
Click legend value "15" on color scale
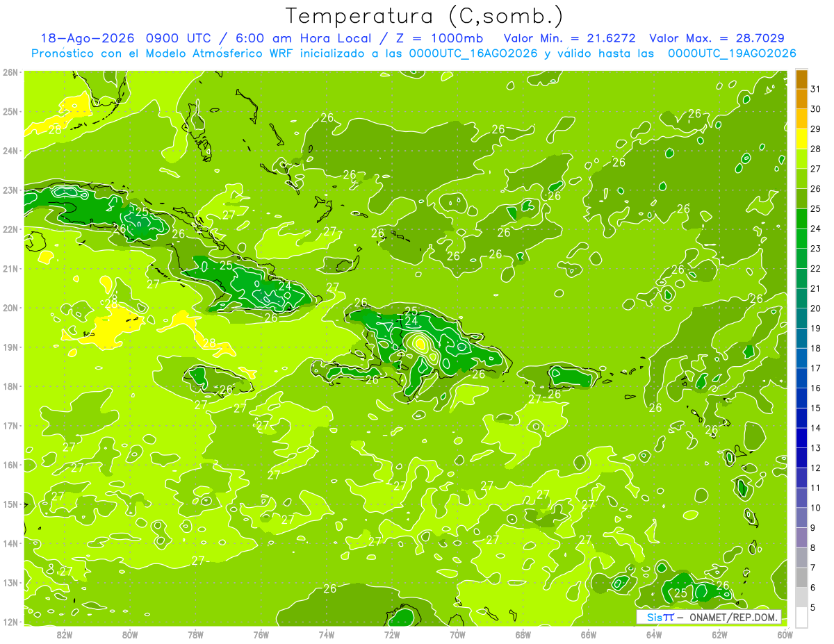pyautogui.click(x=815, y=408)
